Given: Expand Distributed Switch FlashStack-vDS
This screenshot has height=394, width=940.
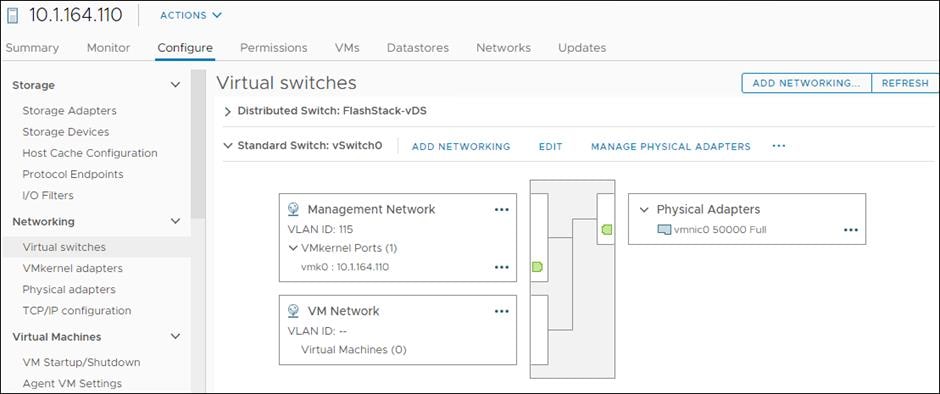Looking at the screenshot, I should point(227,112).
